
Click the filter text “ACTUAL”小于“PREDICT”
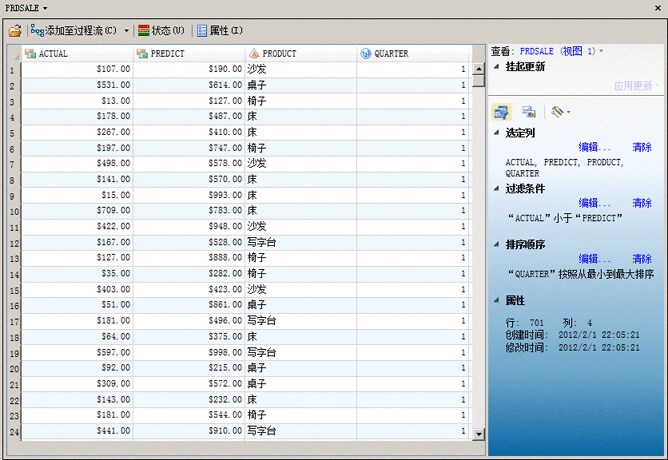coord(565,218)
